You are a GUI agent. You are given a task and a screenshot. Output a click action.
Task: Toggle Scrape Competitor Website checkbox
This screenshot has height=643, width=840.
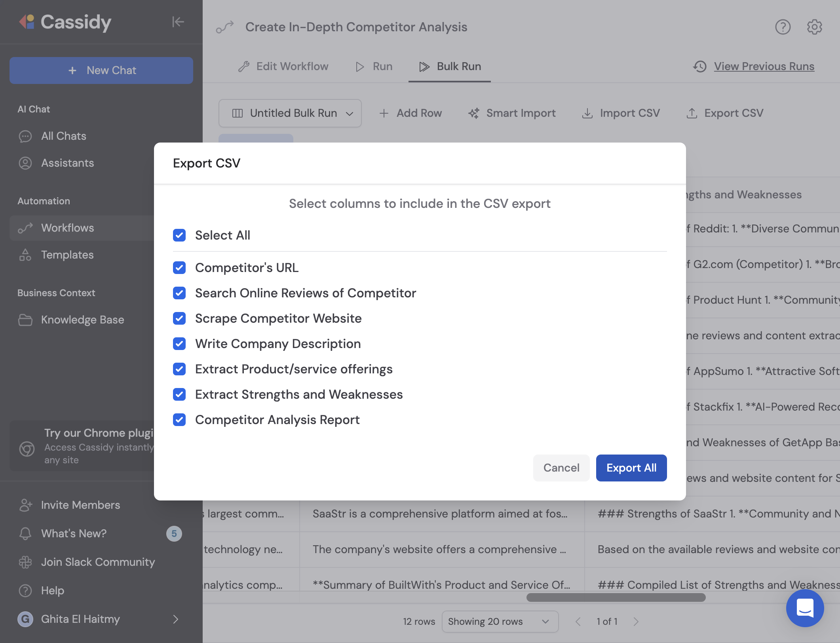click(x=179, y=318)
